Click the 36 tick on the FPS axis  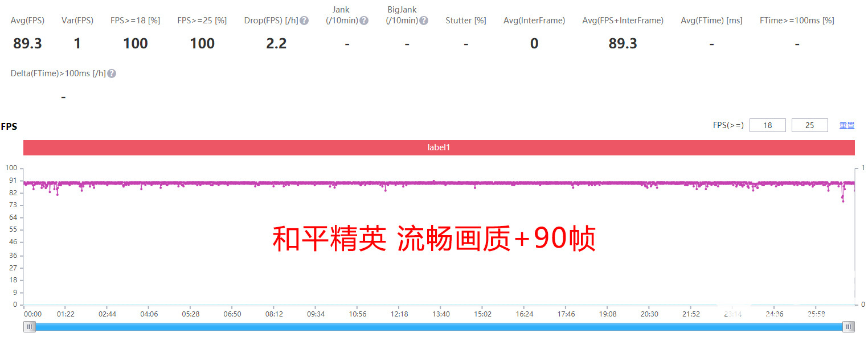[13, 255]
